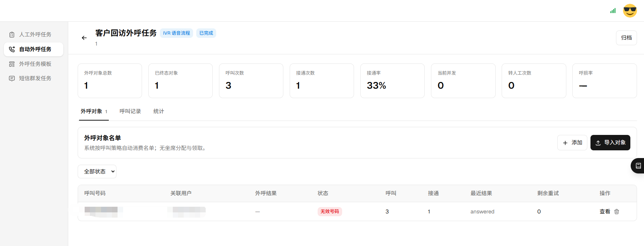
Task: Click the 导入对象 button
Action: pos(610,143)
